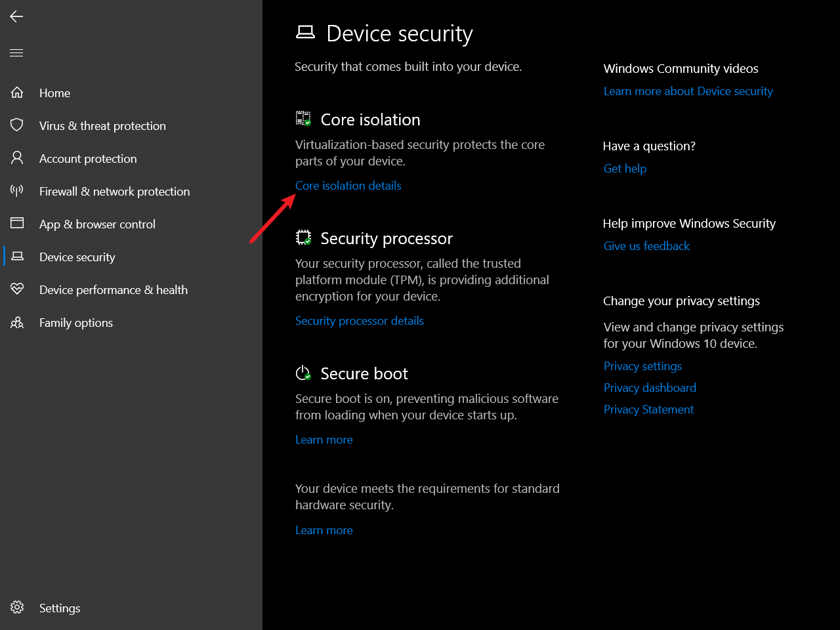Image resolution: width=840 pixels, height=630 pixels.
Task: Open Security processor details link
Action: (359, 321)
